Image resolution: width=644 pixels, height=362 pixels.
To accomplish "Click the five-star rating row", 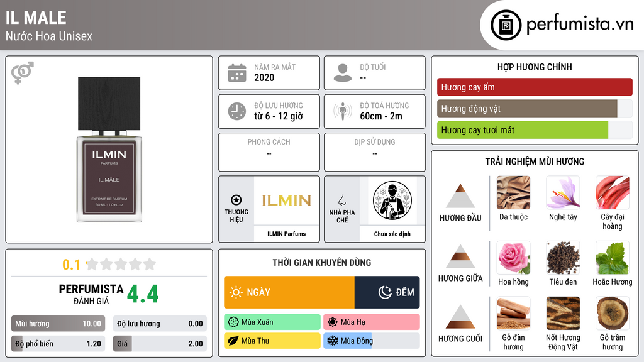I will [x=121, y=264].
